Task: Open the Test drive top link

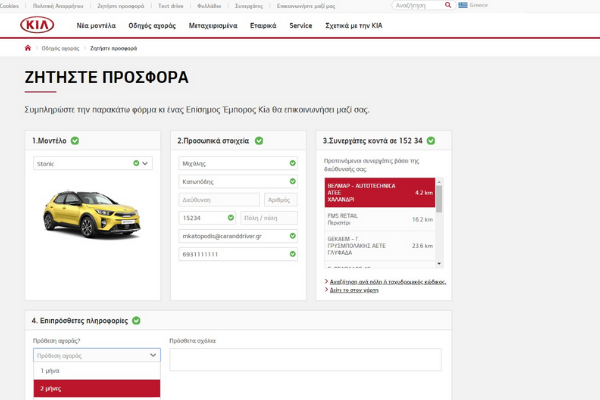Action: 171,6
